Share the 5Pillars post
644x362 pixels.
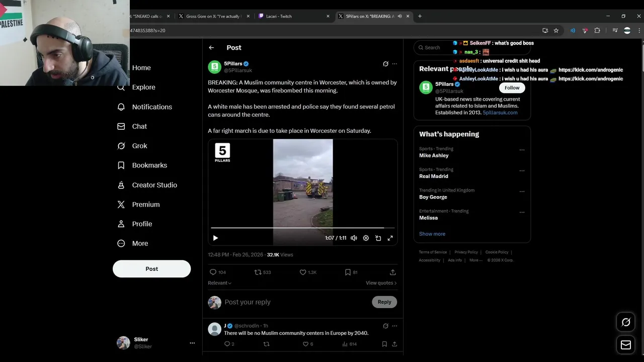tap(393, 272)
